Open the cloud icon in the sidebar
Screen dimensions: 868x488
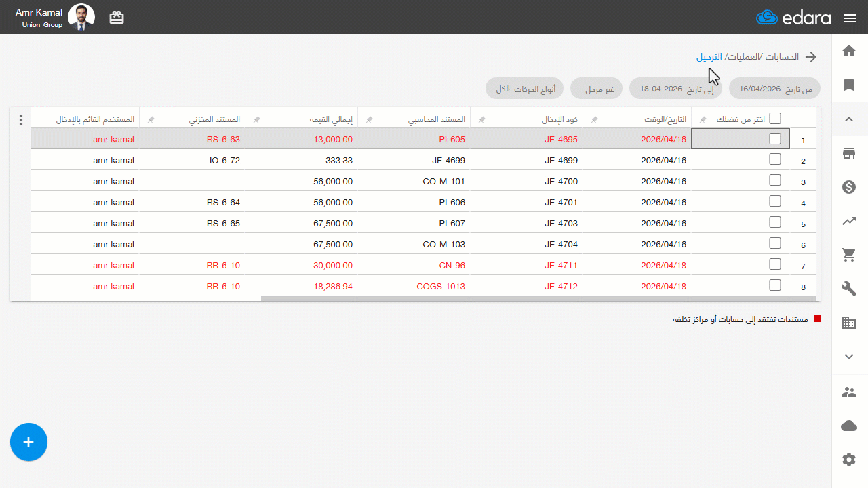click(x=849, y=426)
